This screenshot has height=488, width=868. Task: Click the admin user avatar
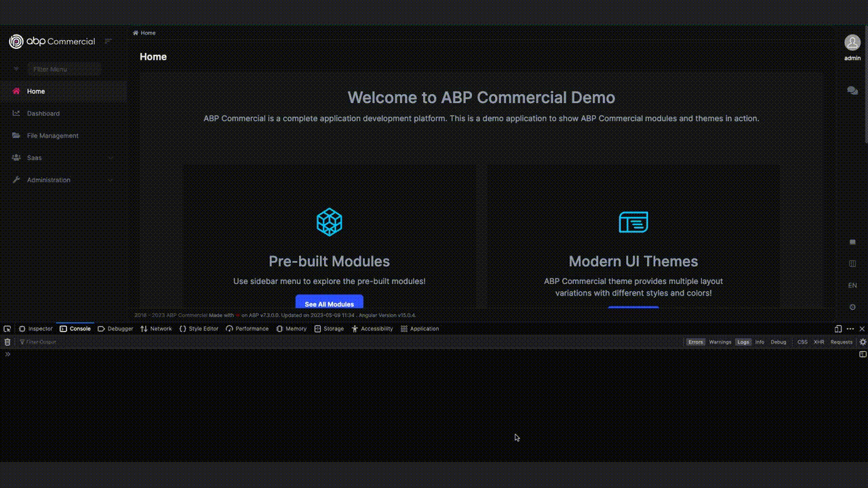point(852,42)
